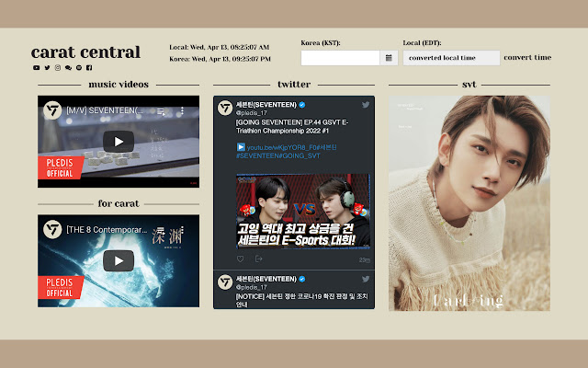Play THE 8 Contemporary video
The height and width of the screenshot is (368, 588).
(119, 260)
